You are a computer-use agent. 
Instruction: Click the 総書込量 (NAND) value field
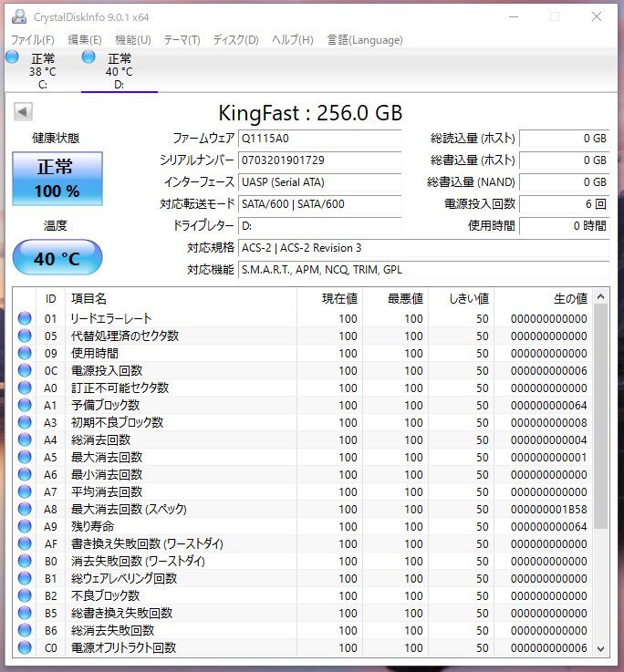click(x=565, y=182)
